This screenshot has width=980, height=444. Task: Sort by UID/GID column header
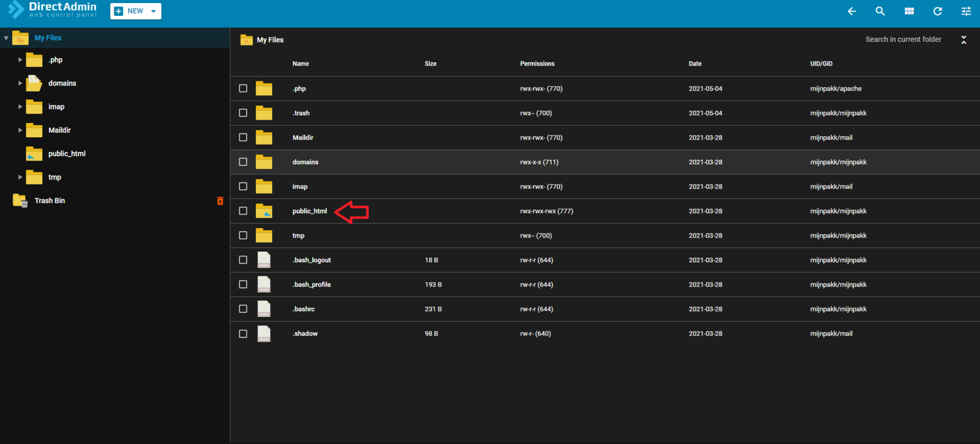[821, 64]
